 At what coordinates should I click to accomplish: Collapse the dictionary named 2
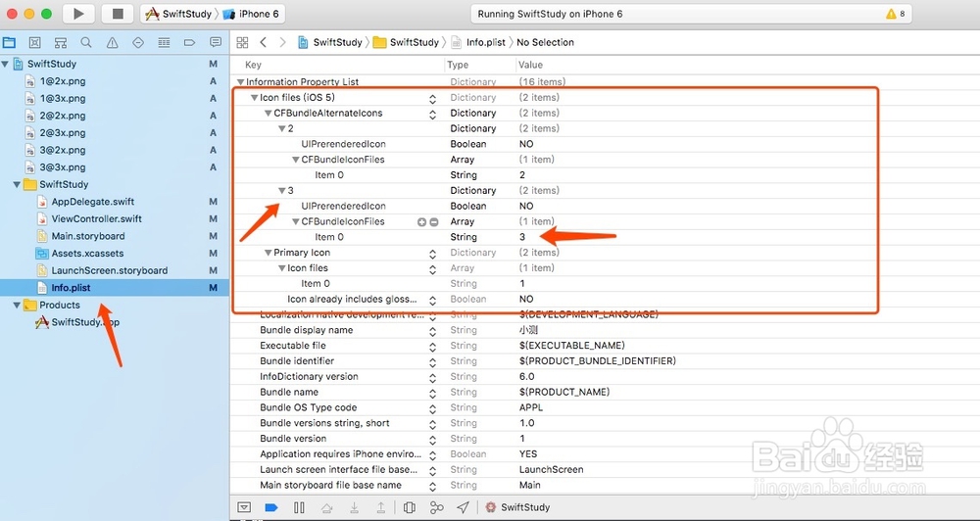(282, 128)
